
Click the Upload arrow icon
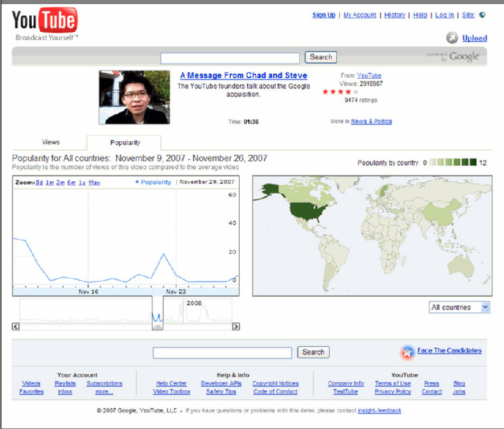click(x=452, y=38)
